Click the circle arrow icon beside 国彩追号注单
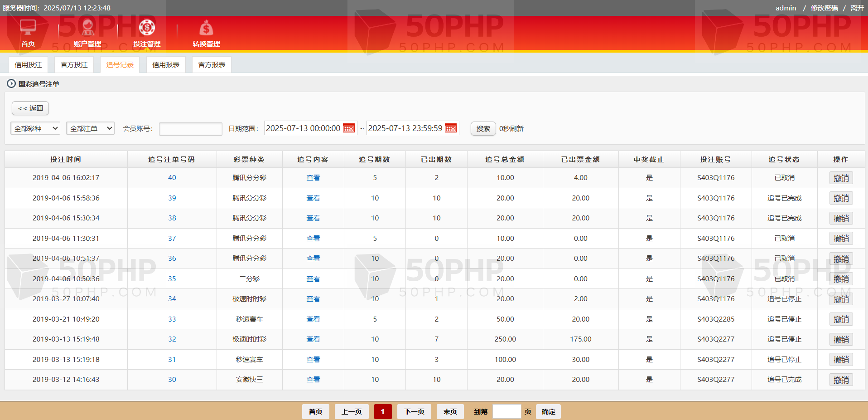 point(11,84)
